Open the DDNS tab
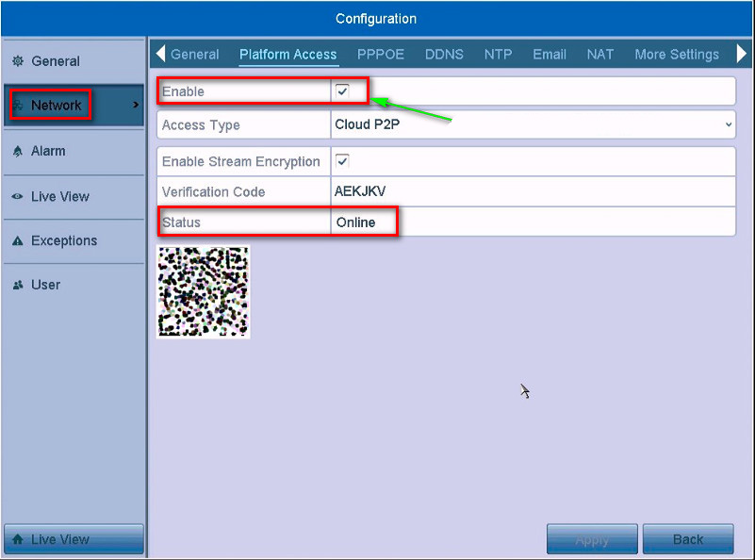 pos(444,55)
